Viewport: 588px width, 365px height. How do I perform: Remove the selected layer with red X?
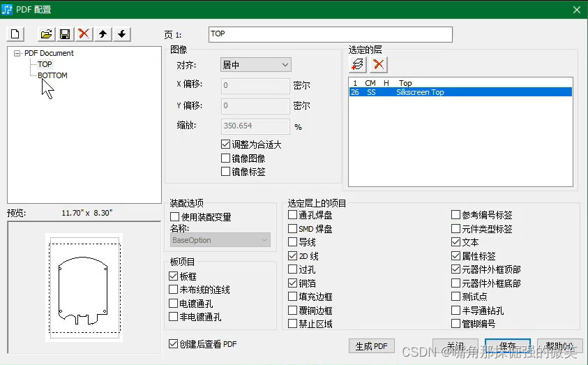tap(378, 64)
